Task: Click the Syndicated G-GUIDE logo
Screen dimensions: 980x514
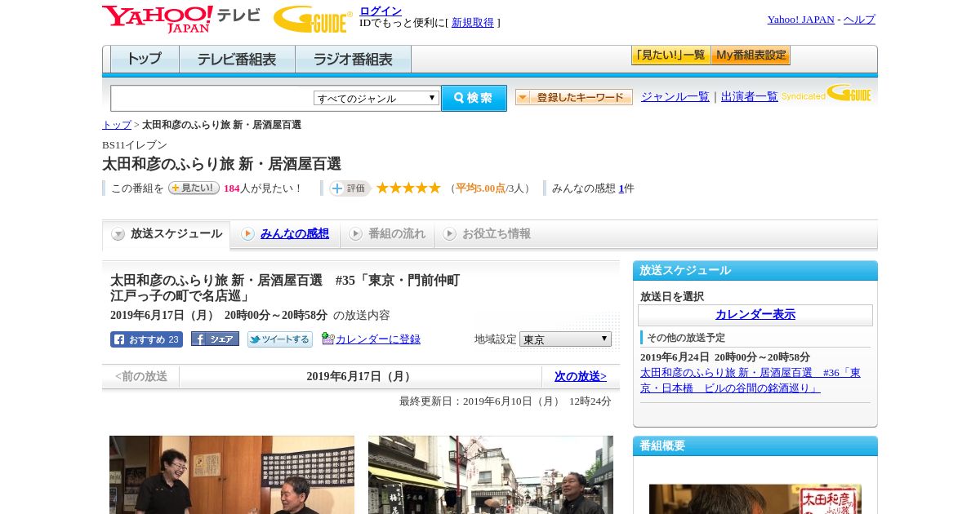Action: [826, 94]
